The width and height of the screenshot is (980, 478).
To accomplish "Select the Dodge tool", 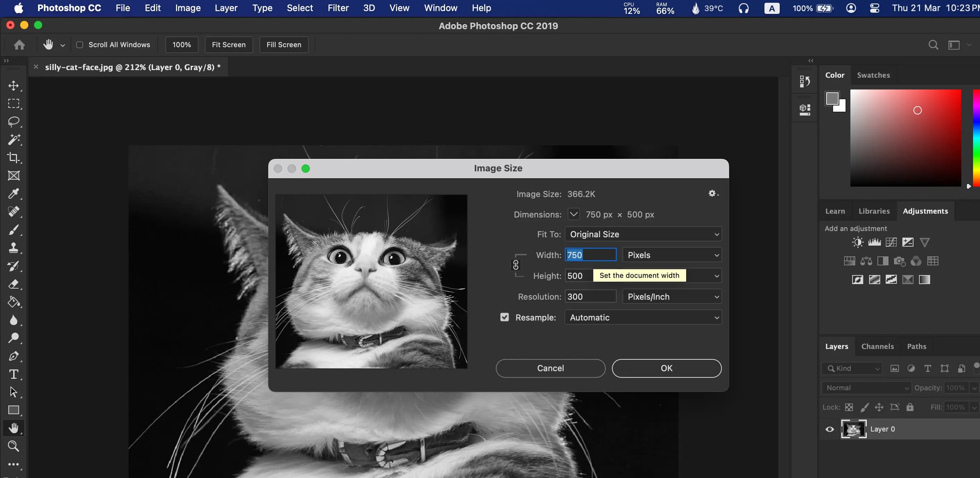I will (14, 338).
